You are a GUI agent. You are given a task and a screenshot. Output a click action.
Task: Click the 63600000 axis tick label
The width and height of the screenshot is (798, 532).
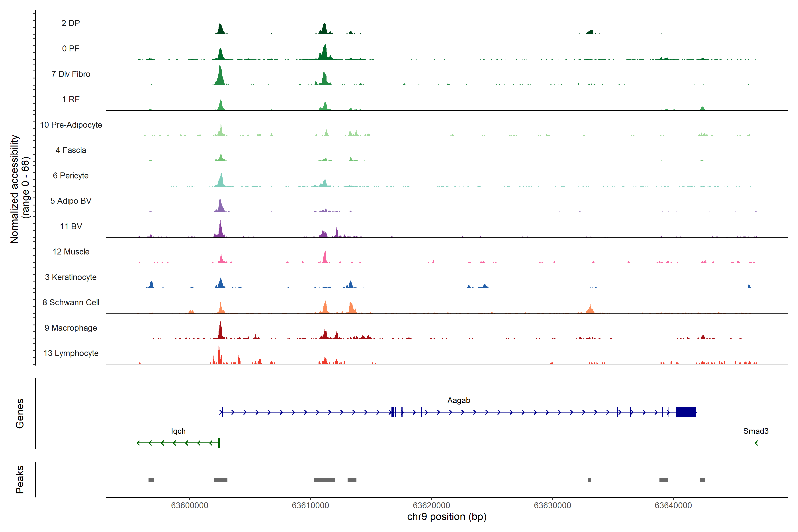tap(189, 506)
